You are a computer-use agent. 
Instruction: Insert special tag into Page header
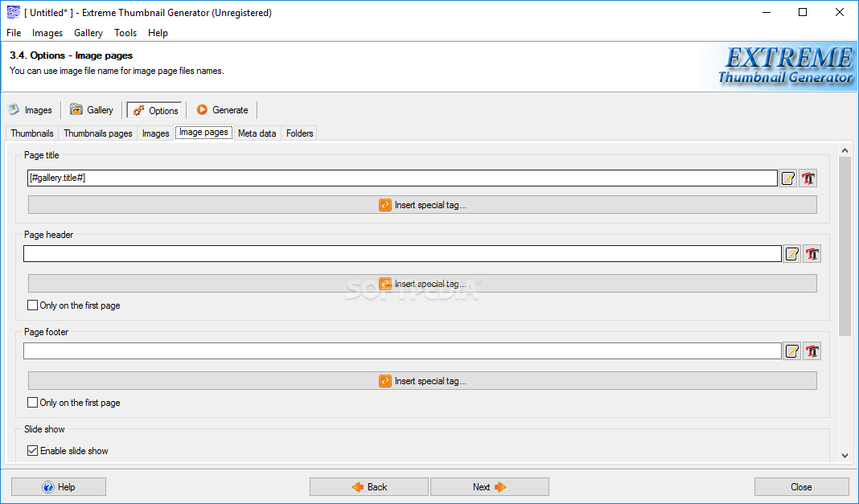tap(422, 284)
